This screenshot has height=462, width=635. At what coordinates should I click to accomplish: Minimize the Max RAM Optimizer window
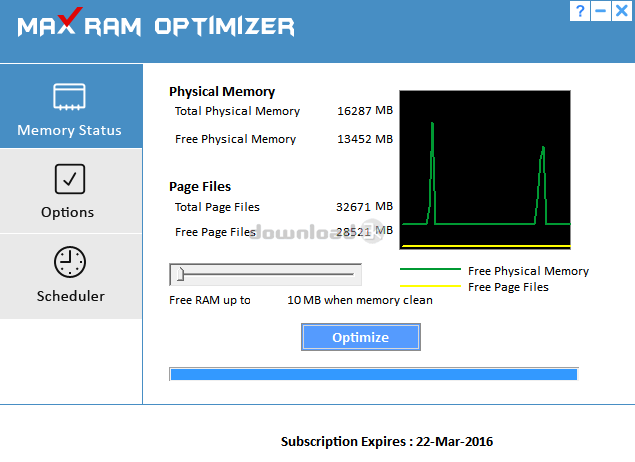coord(601,11)
